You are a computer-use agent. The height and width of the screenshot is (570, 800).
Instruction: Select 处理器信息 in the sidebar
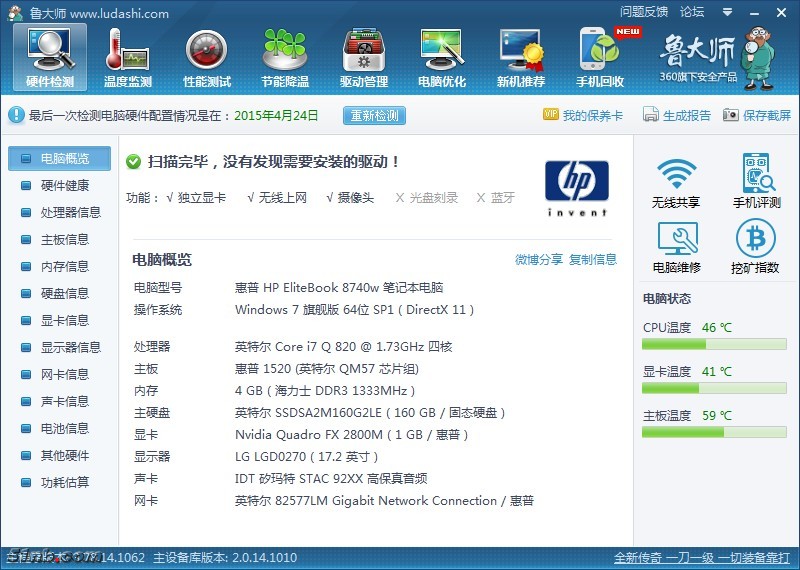pyautogui.click(x=70, y=212)
